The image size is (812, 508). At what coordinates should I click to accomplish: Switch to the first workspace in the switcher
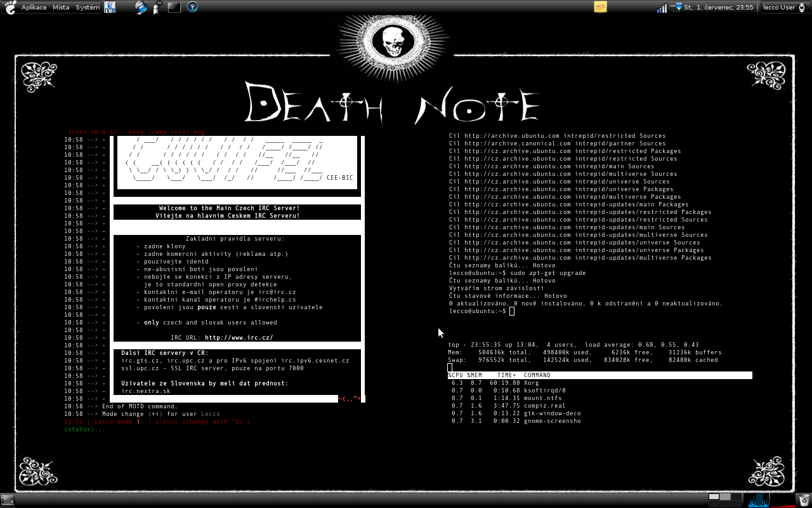(x=714, y=497)
